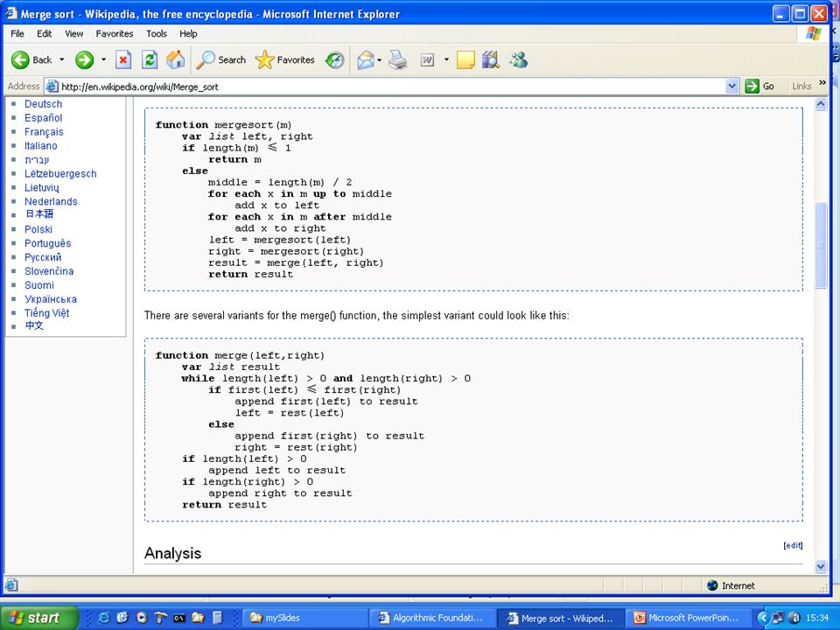Stop loading with the red X icon
Viewport: 840px width, 630px height.
[123, 59]
